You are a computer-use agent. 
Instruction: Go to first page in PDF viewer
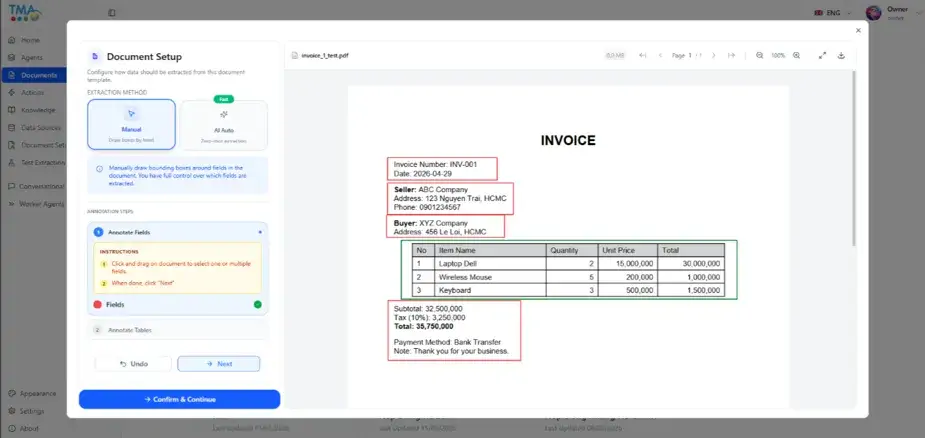tap(643, 55)
